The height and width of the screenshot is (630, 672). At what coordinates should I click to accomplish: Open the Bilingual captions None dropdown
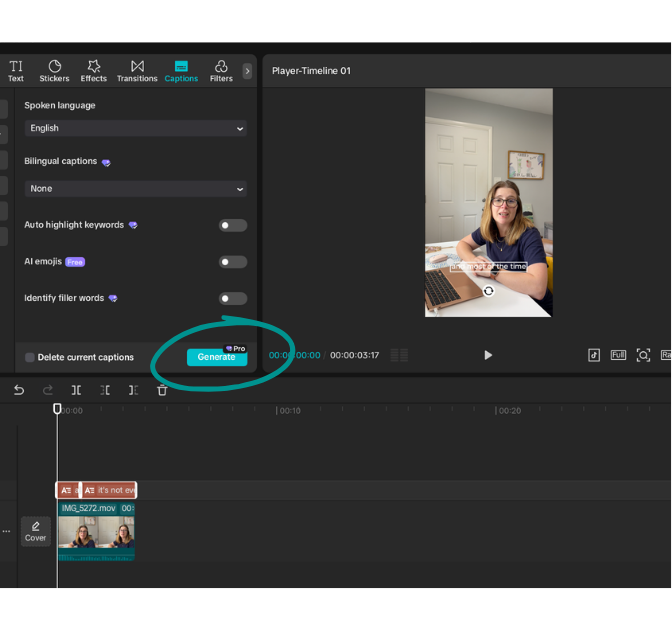[136, 189]
